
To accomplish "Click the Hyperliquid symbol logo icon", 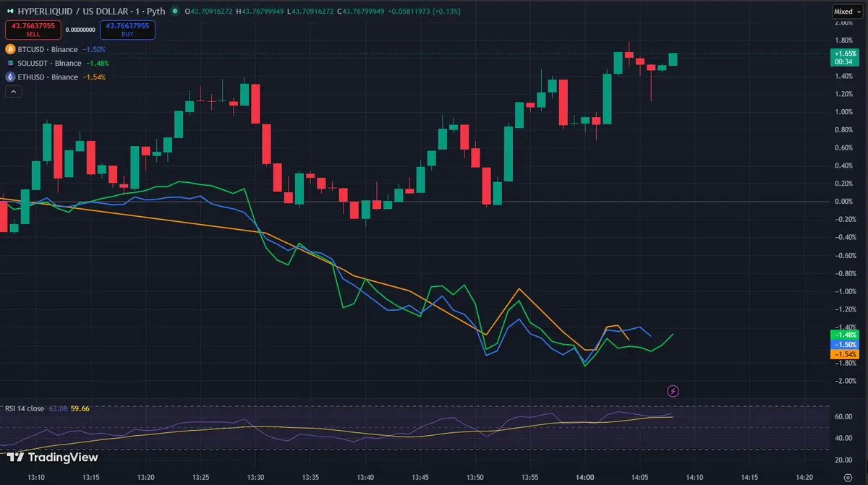I will point(9,11).
